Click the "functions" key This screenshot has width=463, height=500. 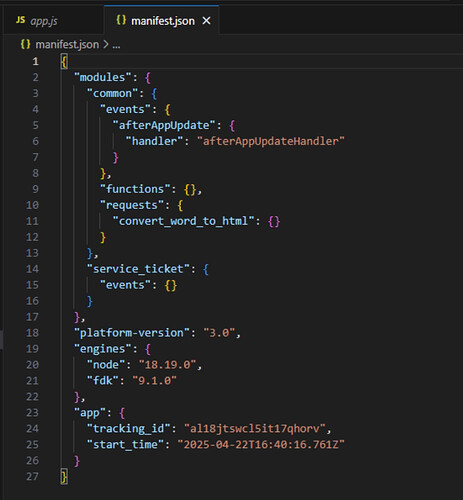click(135, 189)
